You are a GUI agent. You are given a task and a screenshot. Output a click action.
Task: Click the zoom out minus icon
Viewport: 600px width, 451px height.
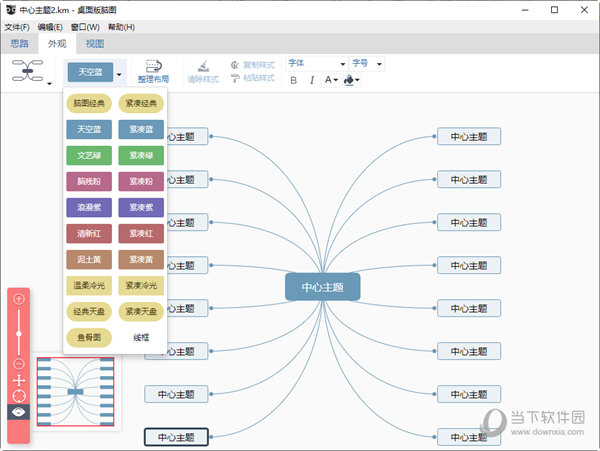pyautogui.click(x=19, y=363)
